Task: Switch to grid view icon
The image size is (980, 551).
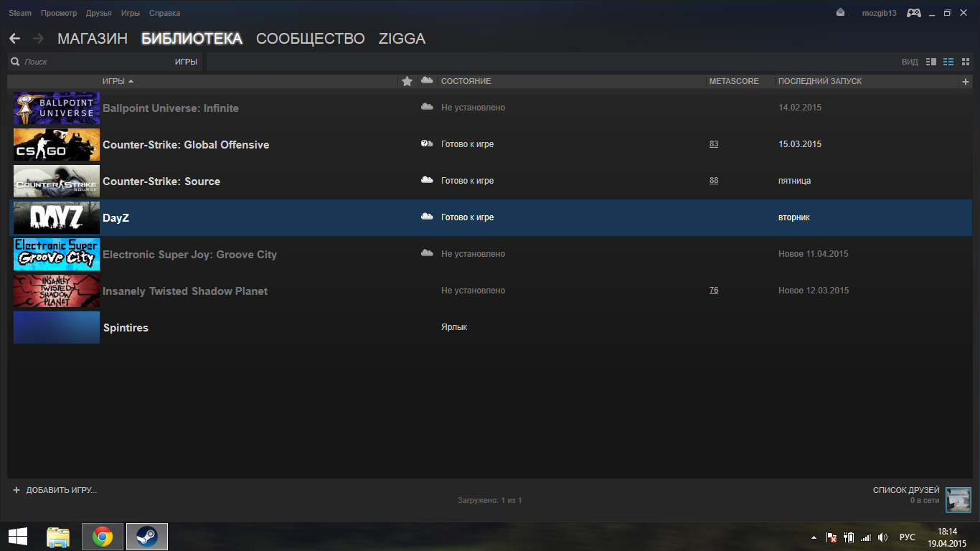Action: point(965,62)
